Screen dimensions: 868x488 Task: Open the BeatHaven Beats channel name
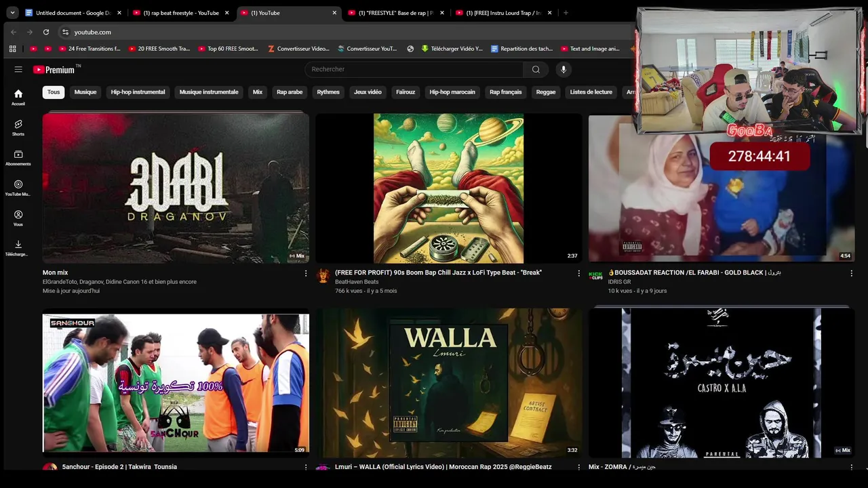pos(357,282)
